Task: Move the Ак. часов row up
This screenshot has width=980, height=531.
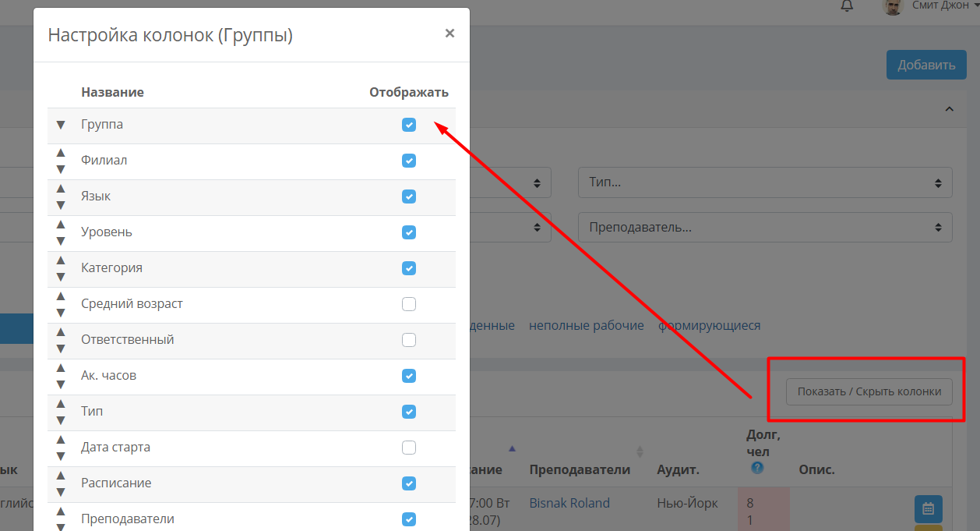Action: (61, 367)
